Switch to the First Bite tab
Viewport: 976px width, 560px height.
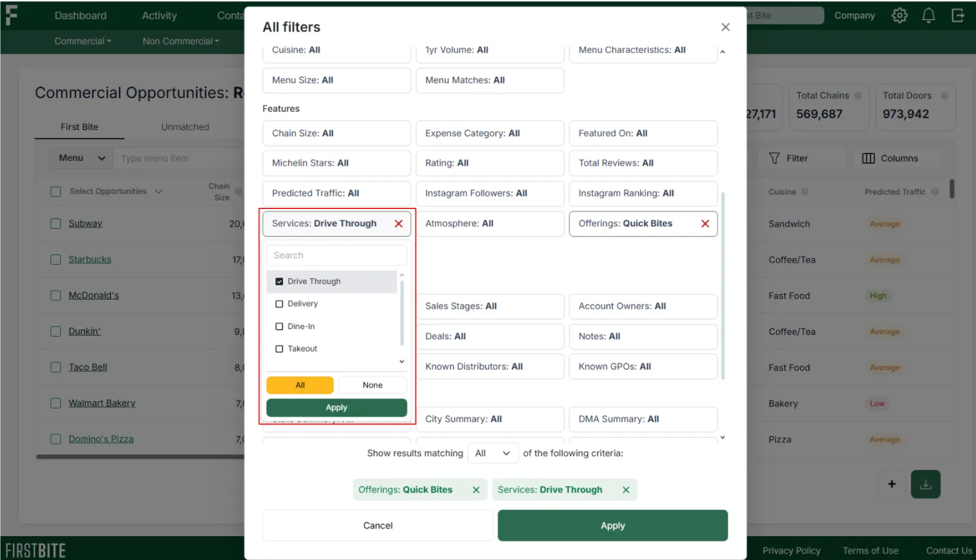(x=79, y=127)
